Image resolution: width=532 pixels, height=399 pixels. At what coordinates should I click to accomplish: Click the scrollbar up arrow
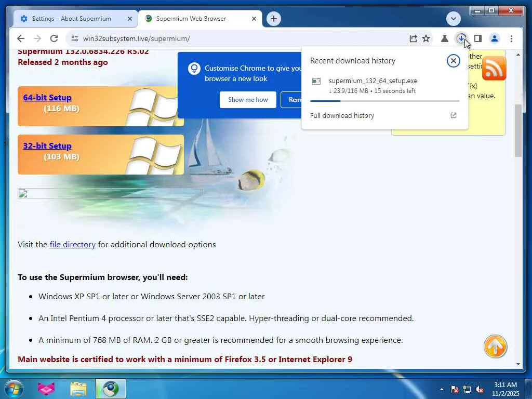click(518, 55)
